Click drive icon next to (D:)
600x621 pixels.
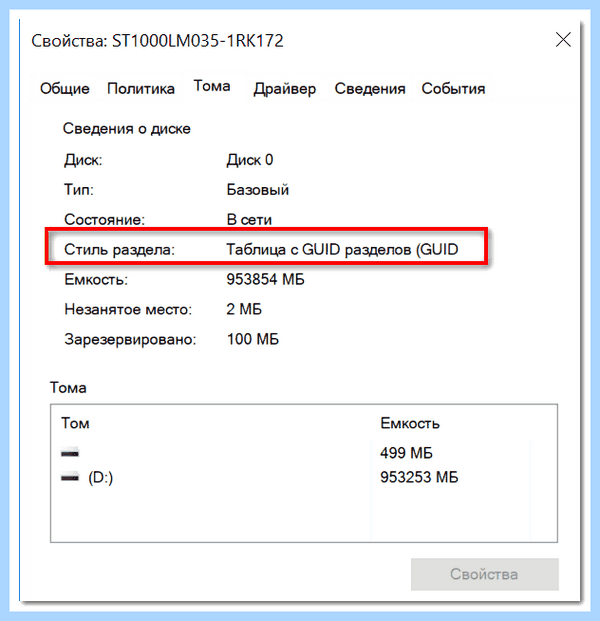(70, 478)
